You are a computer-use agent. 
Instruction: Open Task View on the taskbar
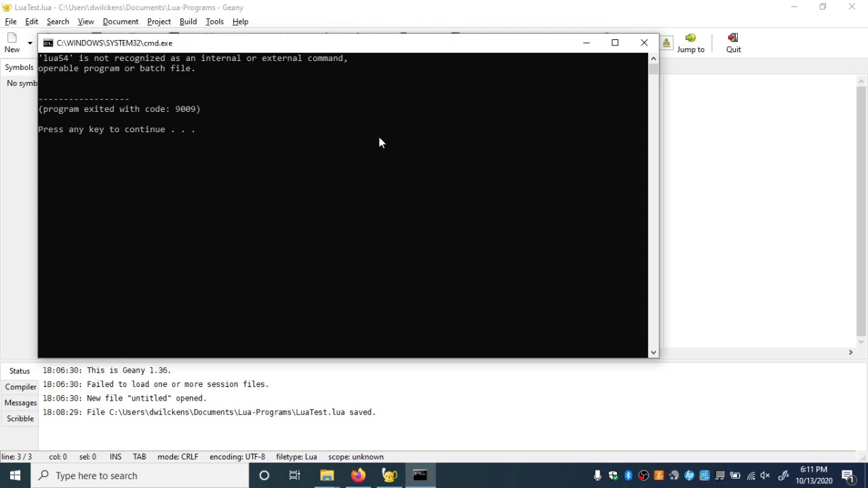tap(295, 476)
